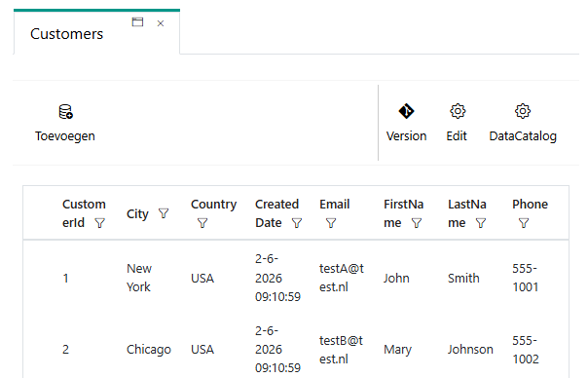
Task: Click USA in John Smith's row
Action: (x=202, y=279)
